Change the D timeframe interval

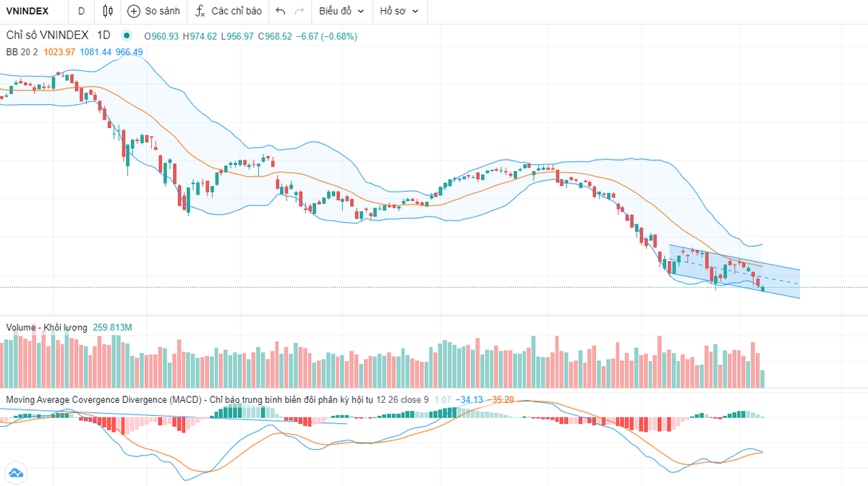pyautogui.click(x=81, y=11)
